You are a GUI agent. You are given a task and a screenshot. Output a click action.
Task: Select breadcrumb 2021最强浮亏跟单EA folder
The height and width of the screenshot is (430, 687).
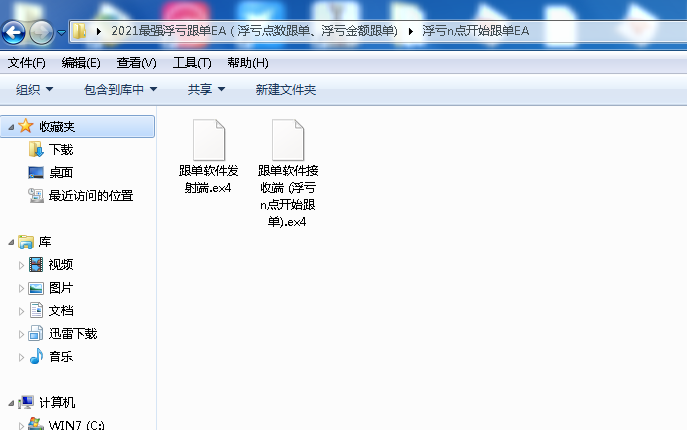pyautogui.click(x=254, y=31)
